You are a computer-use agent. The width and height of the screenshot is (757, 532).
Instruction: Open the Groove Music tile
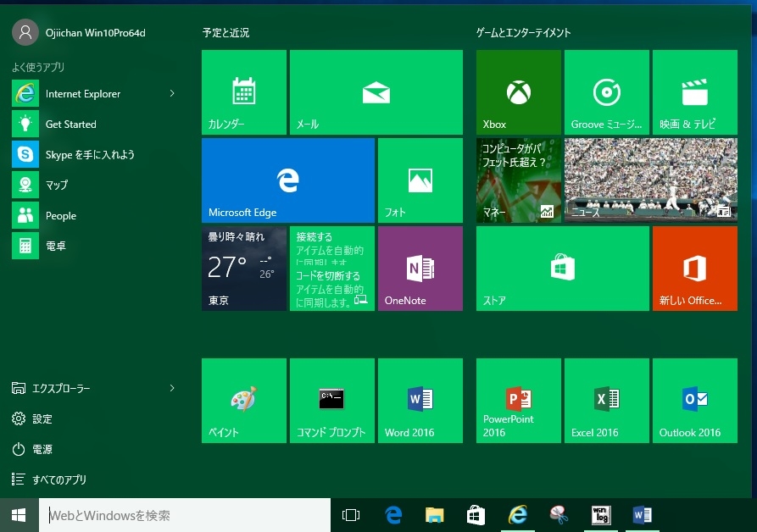pos(606,91)
